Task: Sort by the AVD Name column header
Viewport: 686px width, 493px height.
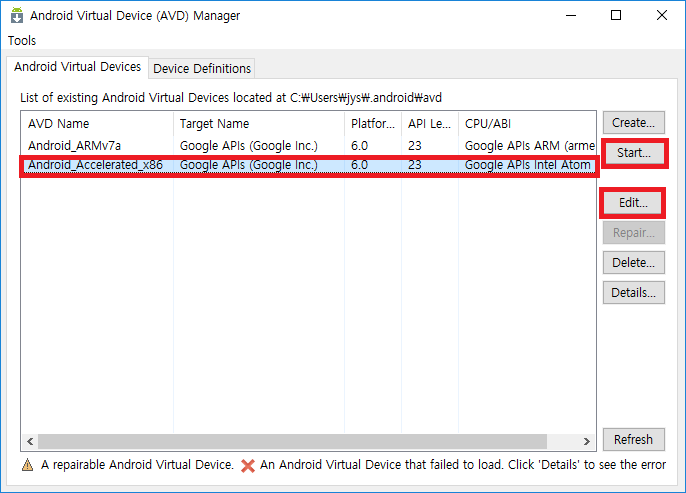Action: 97,124
